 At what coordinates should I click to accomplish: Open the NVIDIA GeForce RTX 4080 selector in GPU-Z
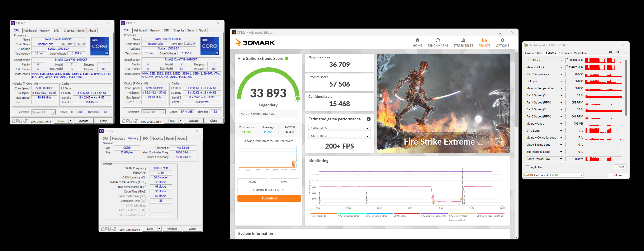pyautogui.click(x=553, y=175)
